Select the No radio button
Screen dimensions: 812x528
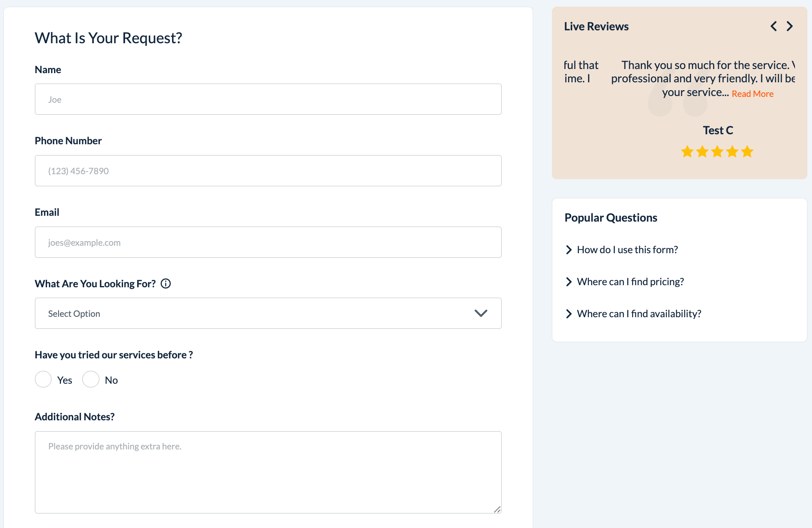point(91,380)
